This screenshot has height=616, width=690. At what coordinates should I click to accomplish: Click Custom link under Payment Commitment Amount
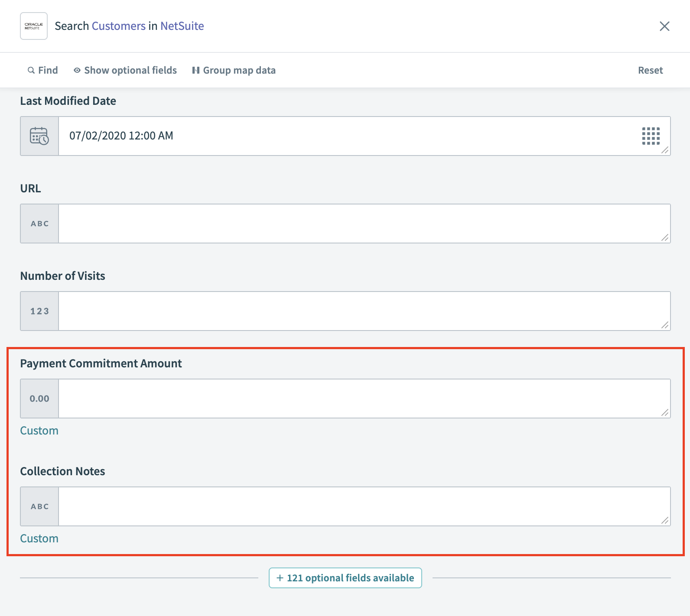coord(39,431)
